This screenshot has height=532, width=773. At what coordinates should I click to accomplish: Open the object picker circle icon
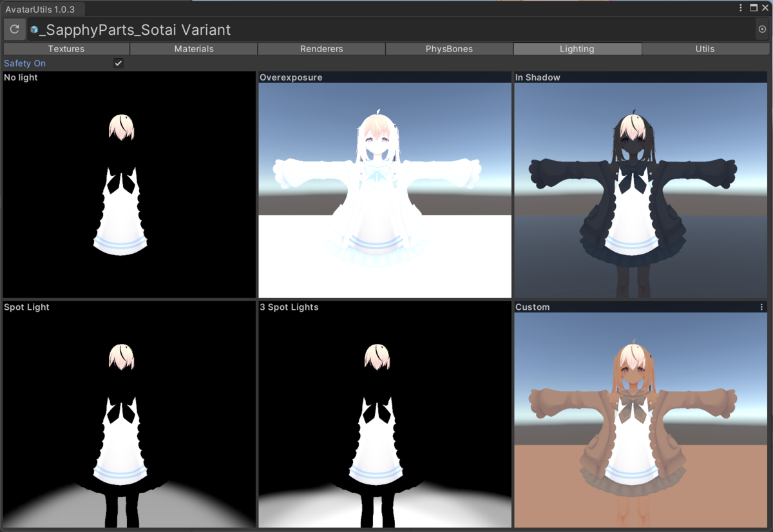pos(763,30)
